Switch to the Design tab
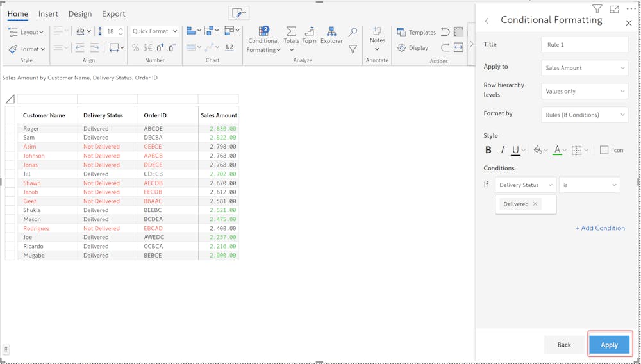This screenshot has height=364, width=641. (80, 13)
